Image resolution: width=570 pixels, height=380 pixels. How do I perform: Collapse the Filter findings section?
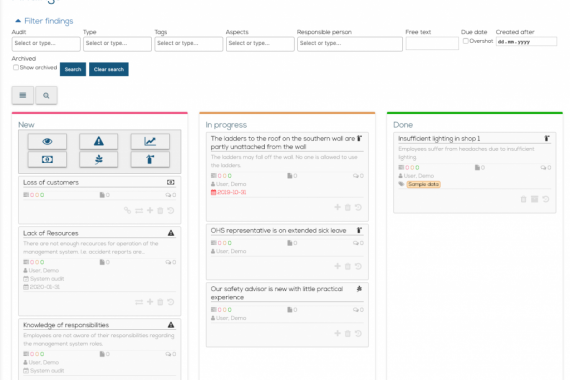pyautogui.click(x=44, y=21)
